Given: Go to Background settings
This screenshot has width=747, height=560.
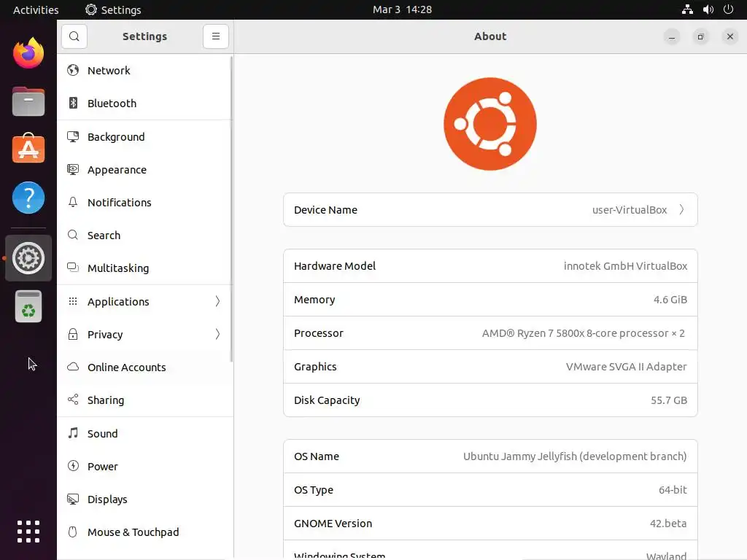Looking at the screenshot, I should [x=145, y=136].
